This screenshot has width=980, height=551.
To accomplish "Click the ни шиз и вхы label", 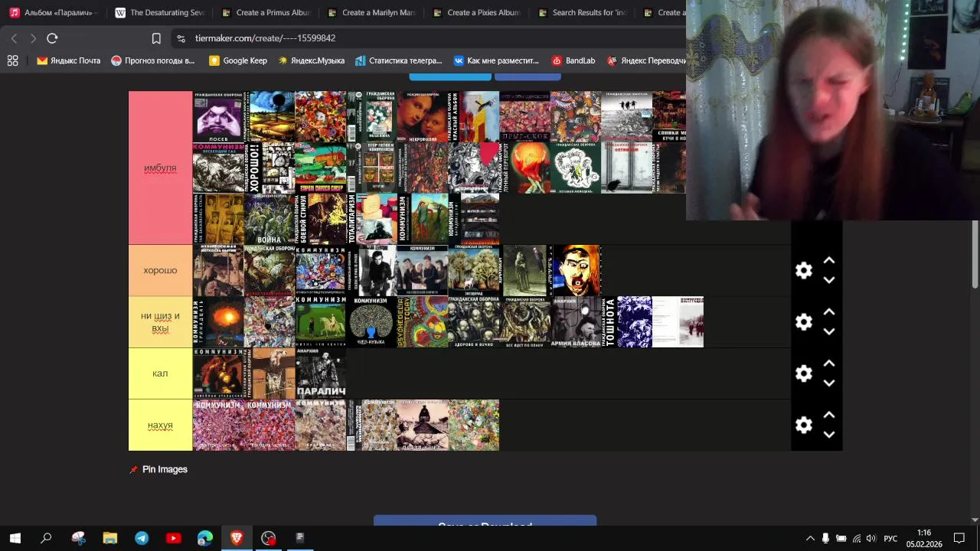I will [160, 322].
